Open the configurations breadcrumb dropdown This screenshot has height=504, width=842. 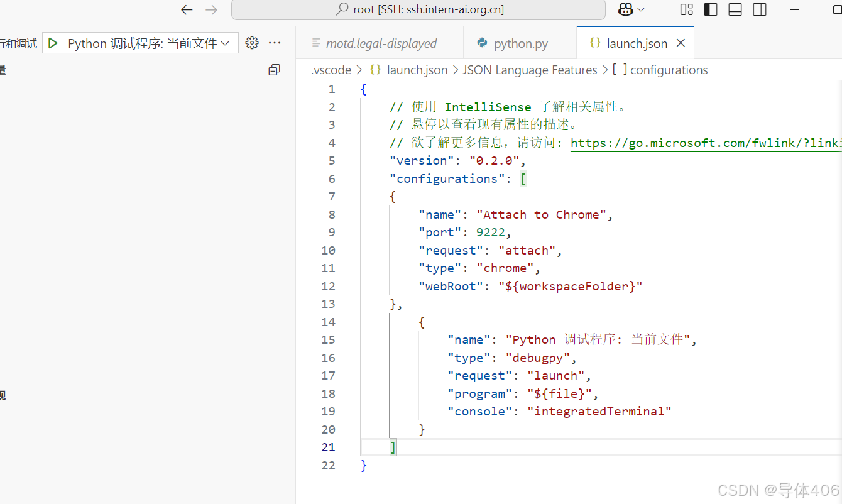click(x=669, y=70)
